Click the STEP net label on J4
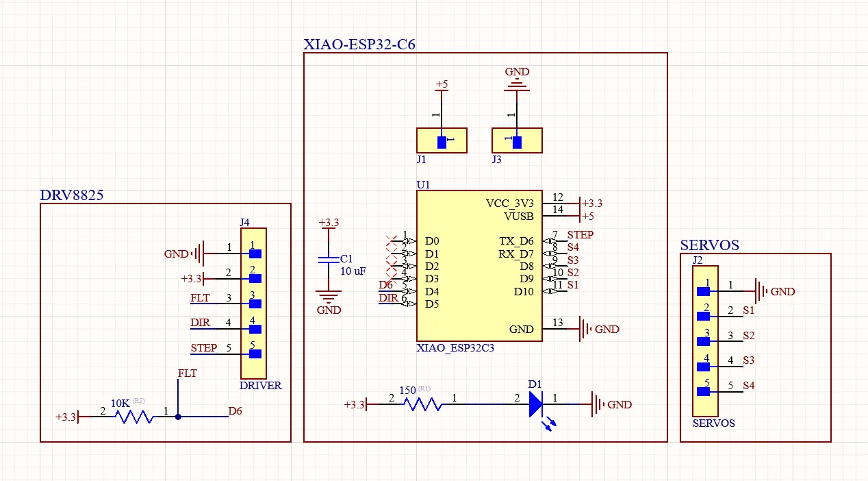 coord(203,348)
